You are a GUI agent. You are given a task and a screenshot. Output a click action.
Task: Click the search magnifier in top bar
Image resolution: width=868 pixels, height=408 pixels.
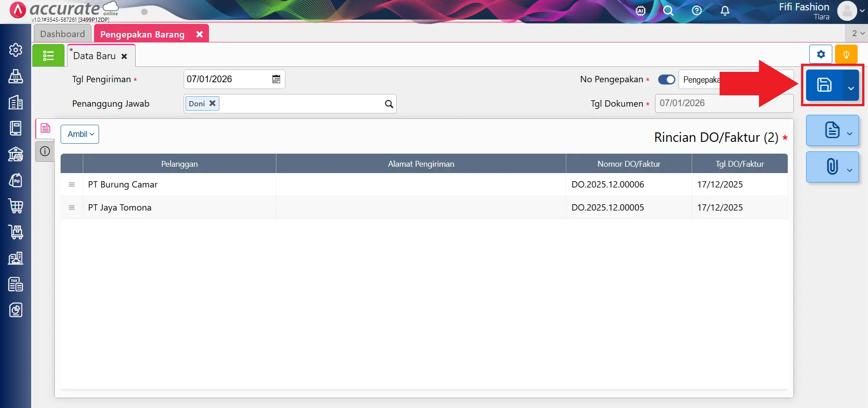coord(668,10)
